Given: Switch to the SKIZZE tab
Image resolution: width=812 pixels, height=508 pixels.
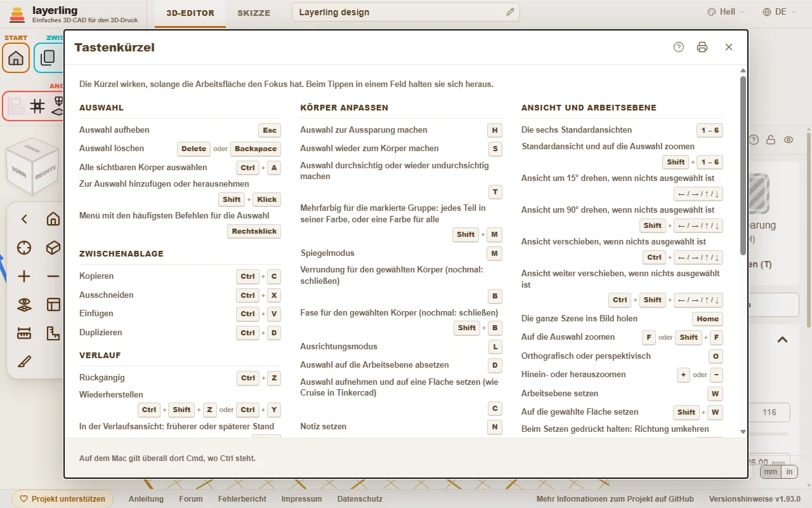Looking at the screenshot, I should [x=254, y=13].
